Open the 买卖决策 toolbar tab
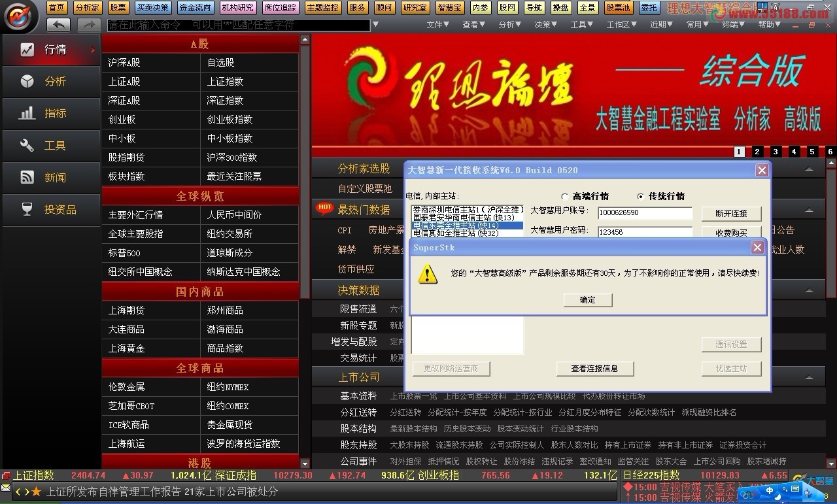 pos(152,8)
